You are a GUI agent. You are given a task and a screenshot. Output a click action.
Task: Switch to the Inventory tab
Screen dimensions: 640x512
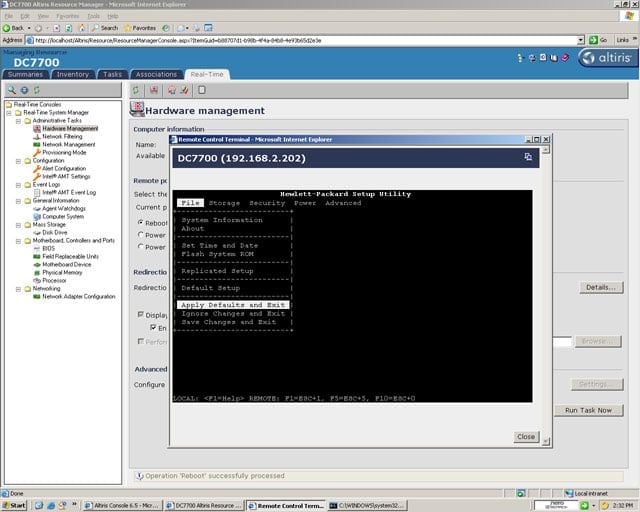73,74
